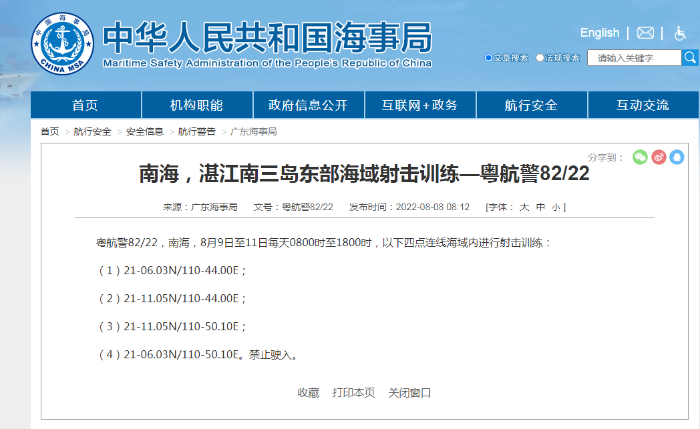Image resolution: width=700 pixels, height=429 pixels.
Task: Switch site language via English link
Action: coord(600,33)
